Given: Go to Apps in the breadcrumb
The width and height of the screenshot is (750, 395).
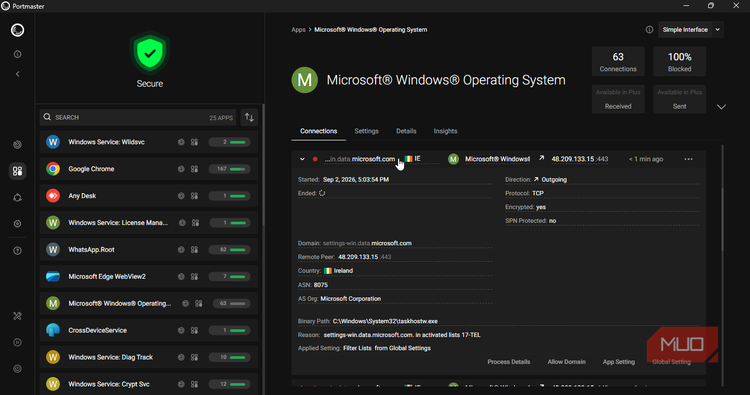Looking at the screenshot, I should pos(298,30).
